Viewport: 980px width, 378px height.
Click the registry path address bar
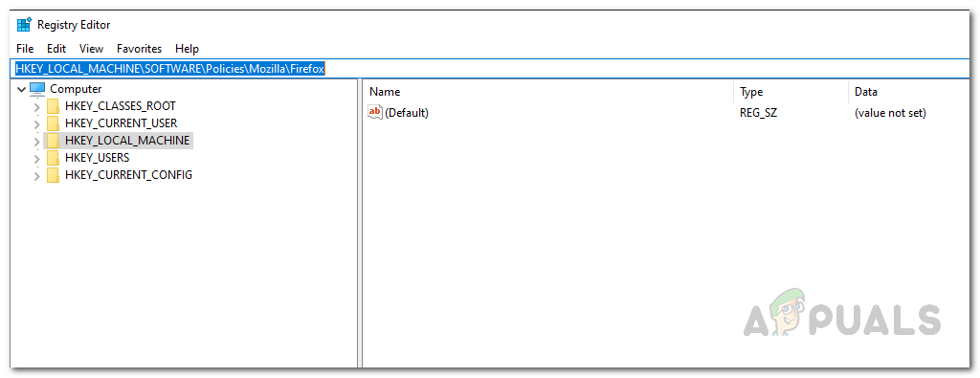[494, 69]
